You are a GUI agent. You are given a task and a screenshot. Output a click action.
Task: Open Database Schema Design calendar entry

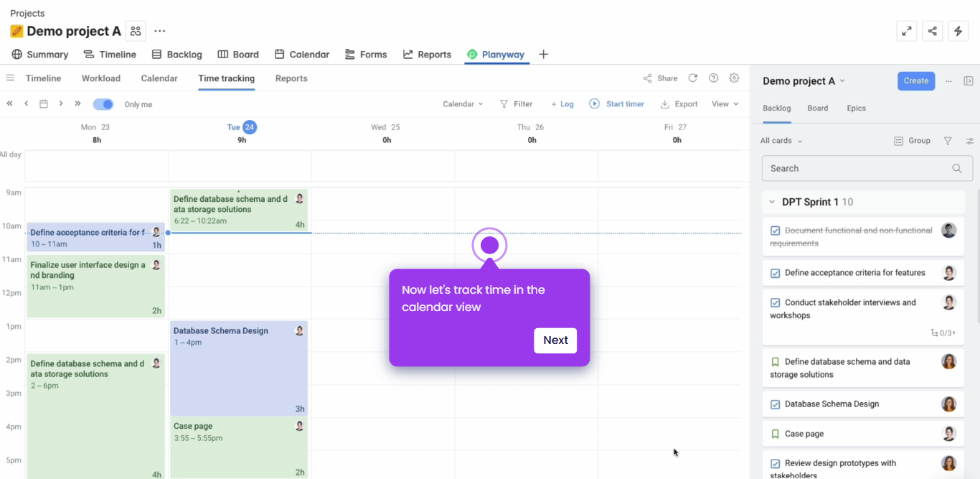[239, 368]
